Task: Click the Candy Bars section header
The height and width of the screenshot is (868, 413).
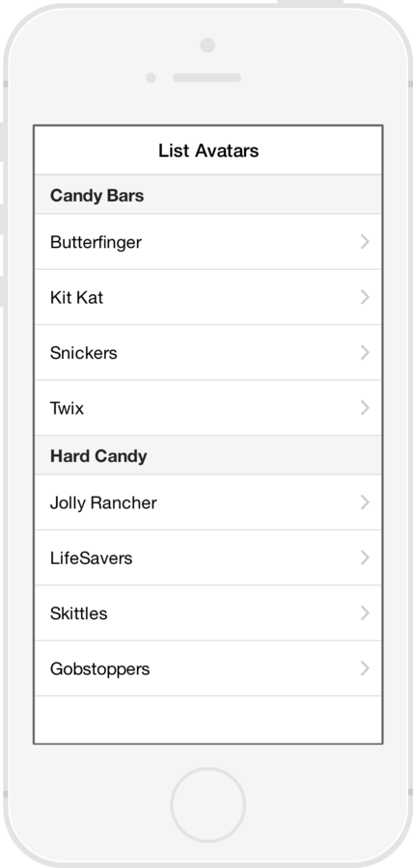Action: tap(208, 195)
